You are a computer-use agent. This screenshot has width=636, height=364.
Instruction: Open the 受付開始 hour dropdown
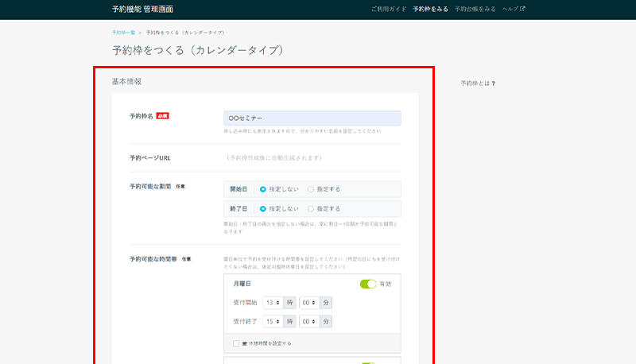click(272, 303)
